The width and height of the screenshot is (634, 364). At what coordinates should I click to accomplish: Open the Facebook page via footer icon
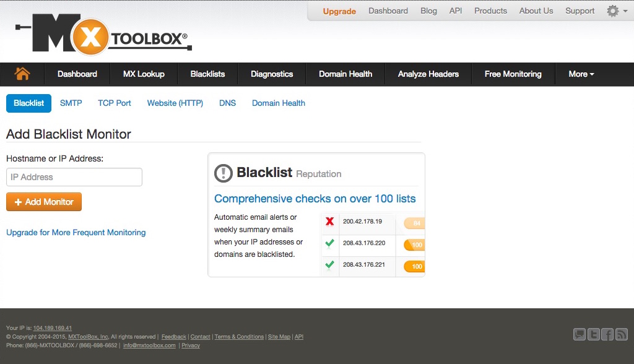607,334
